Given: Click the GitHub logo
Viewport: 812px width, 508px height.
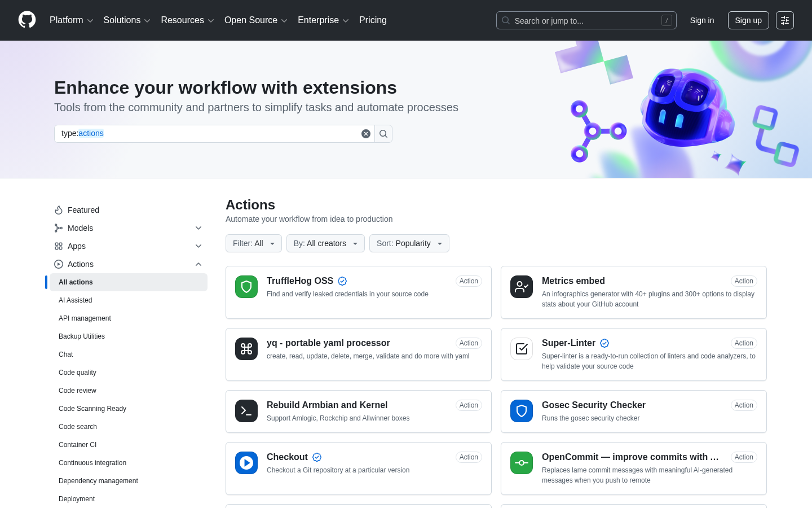Looking at the screenshot, I should [27, 19].
